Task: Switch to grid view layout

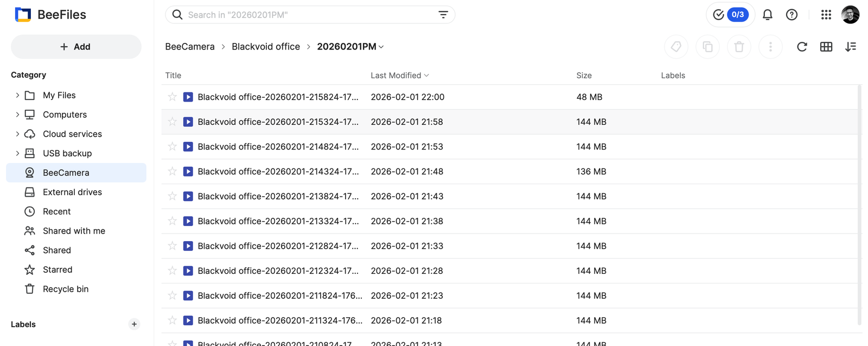Action: coord(826,47)
